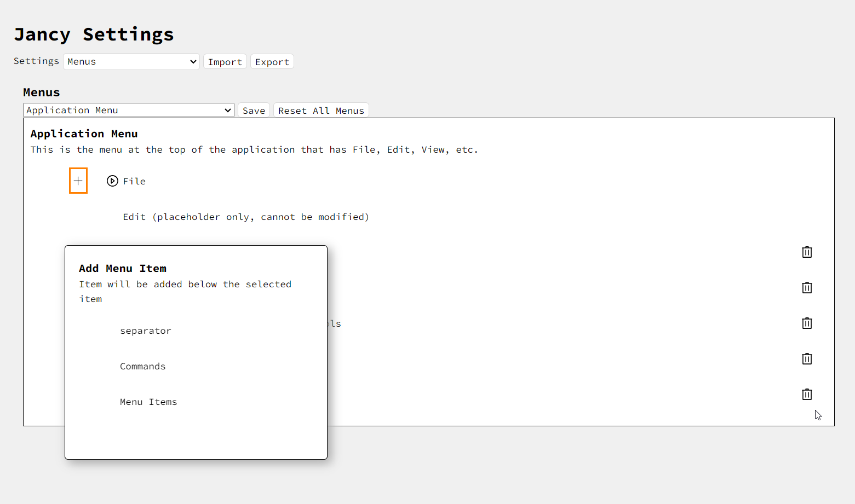Open the Settings category dropdown showing Menus
This screenshot has height=504, width=855.
tap(131, 61)
